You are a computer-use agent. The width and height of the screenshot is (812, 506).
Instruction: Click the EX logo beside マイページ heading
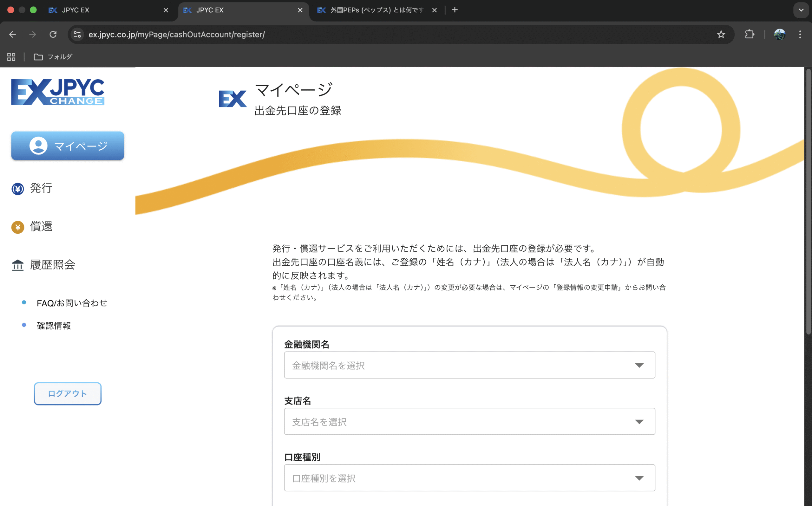click(x=232, y=99)
